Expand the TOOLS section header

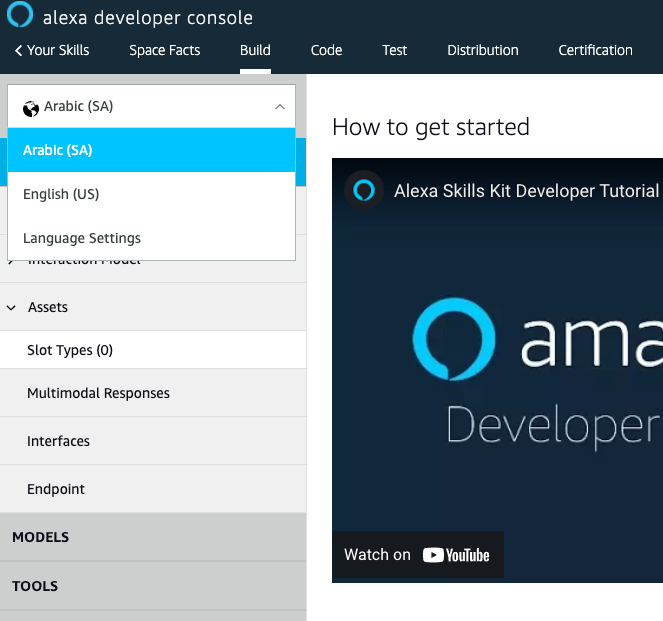[x=35, y=586]
